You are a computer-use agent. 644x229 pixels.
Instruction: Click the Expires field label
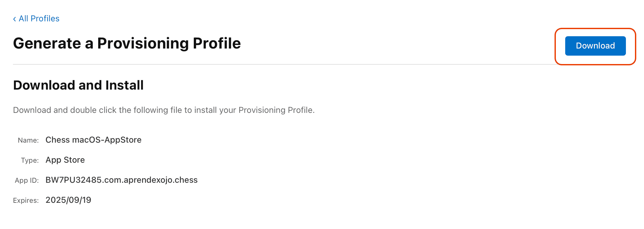point(26,200)
